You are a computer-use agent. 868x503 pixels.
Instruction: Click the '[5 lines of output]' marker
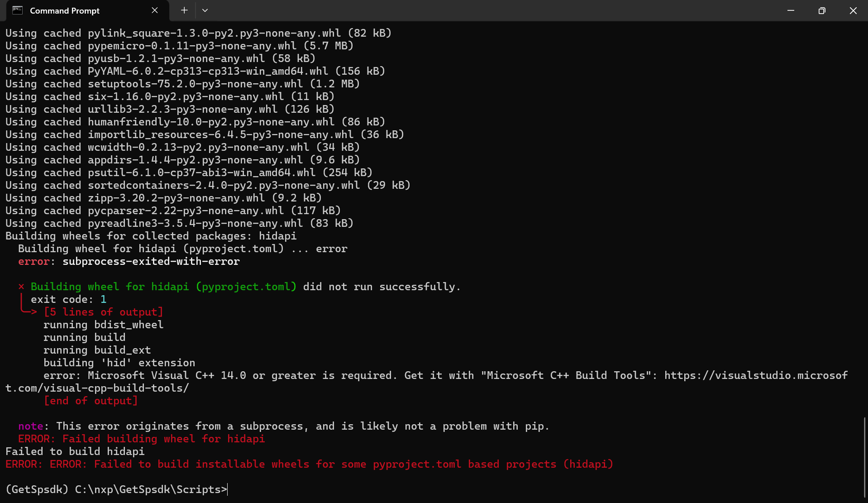tap(103, 312)
